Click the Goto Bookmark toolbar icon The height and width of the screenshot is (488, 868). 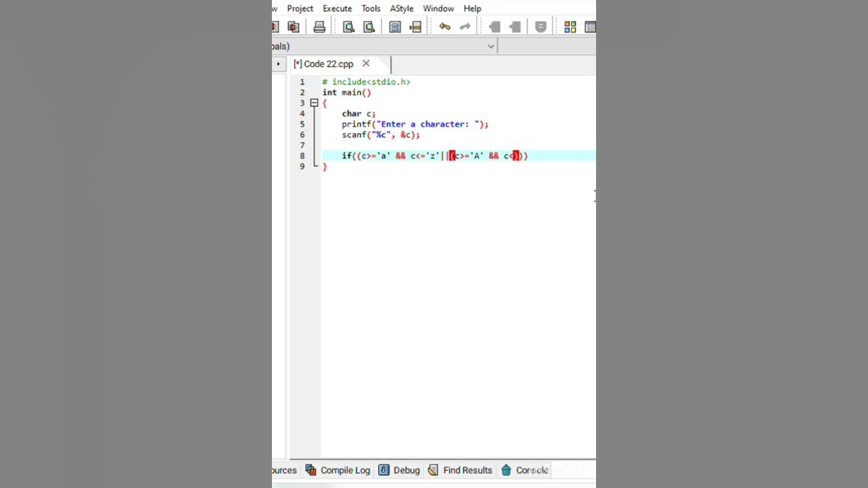[515, 27]
